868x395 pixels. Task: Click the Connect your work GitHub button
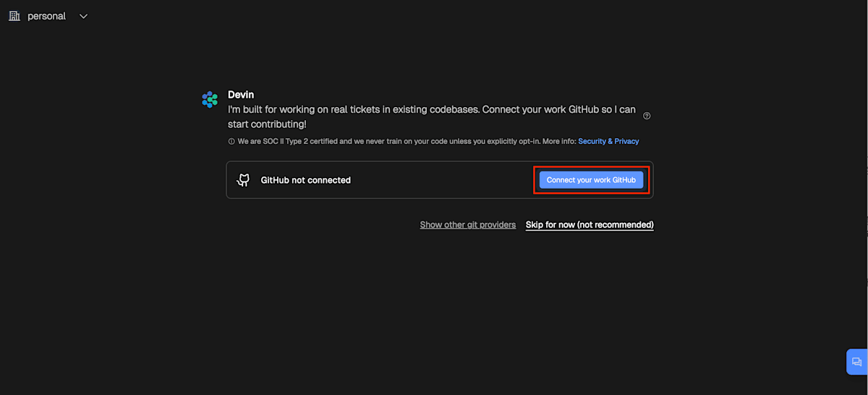(591, 180)
